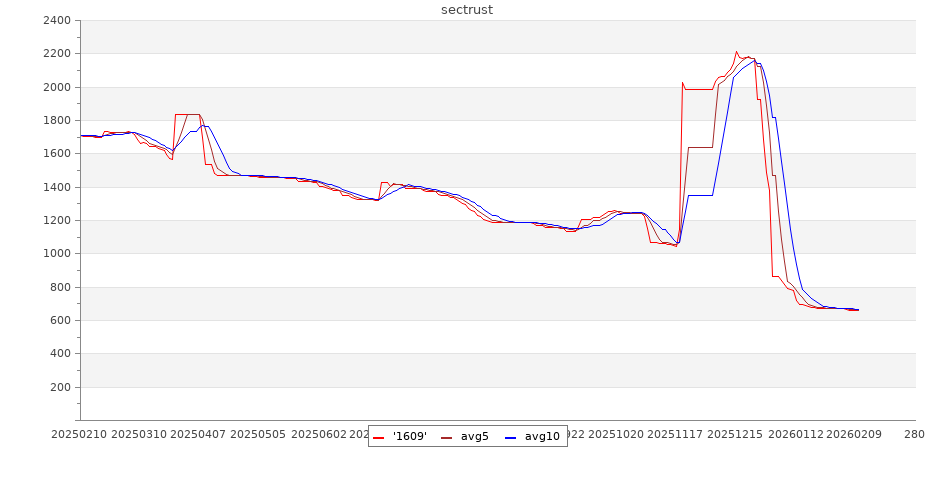
Task: Click x-axis date label 20251117
Action: [x=676, y=435]
